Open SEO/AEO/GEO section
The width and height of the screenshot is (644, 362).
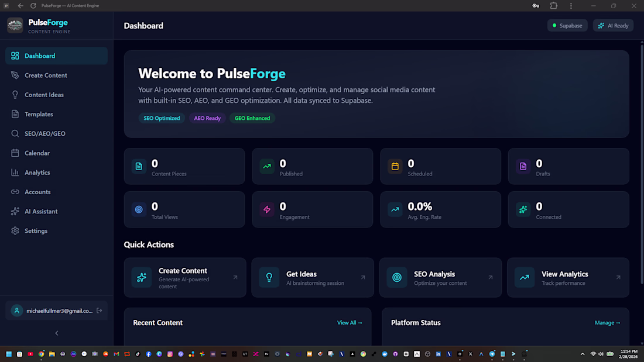56,133
